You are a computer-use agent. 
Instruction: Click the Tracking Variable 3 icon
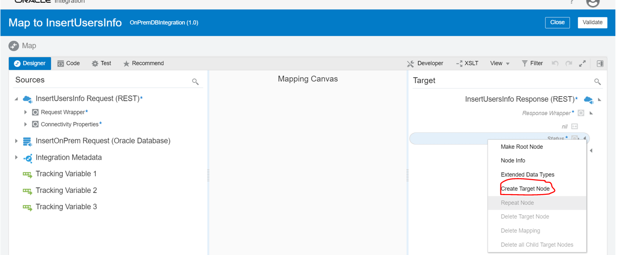pyautogui.click(x=27, y=207)
